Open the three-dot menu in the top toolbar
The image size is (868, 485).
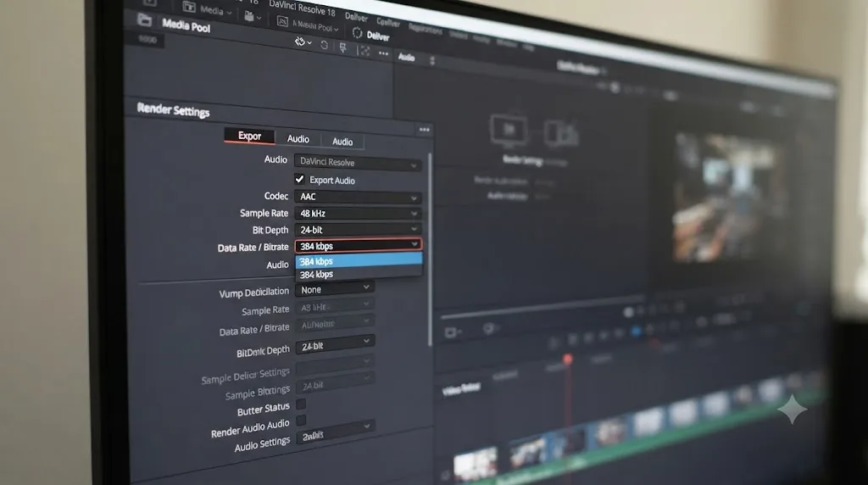click(383, 53)
